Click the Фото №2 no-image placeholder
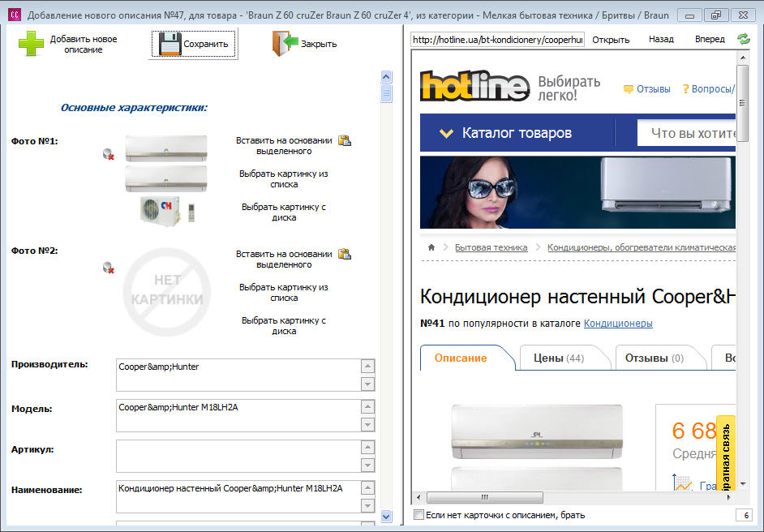This screenshot has width=764, height=532. click(166, 292)
